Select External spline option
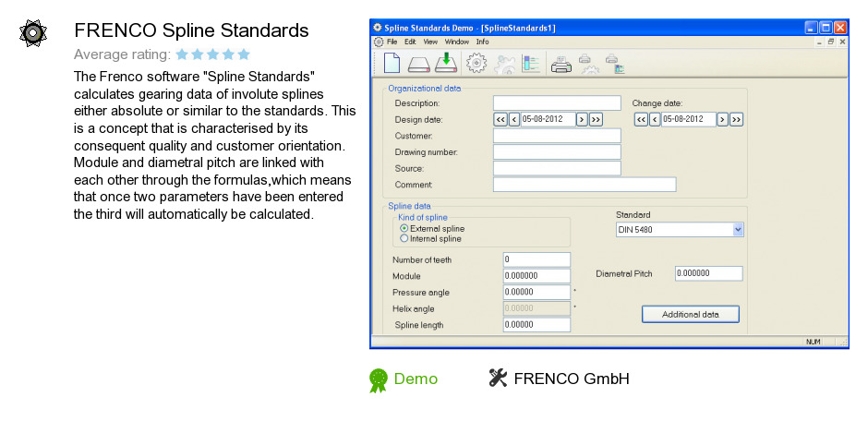Viewport: 868px width, 421px height. tap(432, 228)
